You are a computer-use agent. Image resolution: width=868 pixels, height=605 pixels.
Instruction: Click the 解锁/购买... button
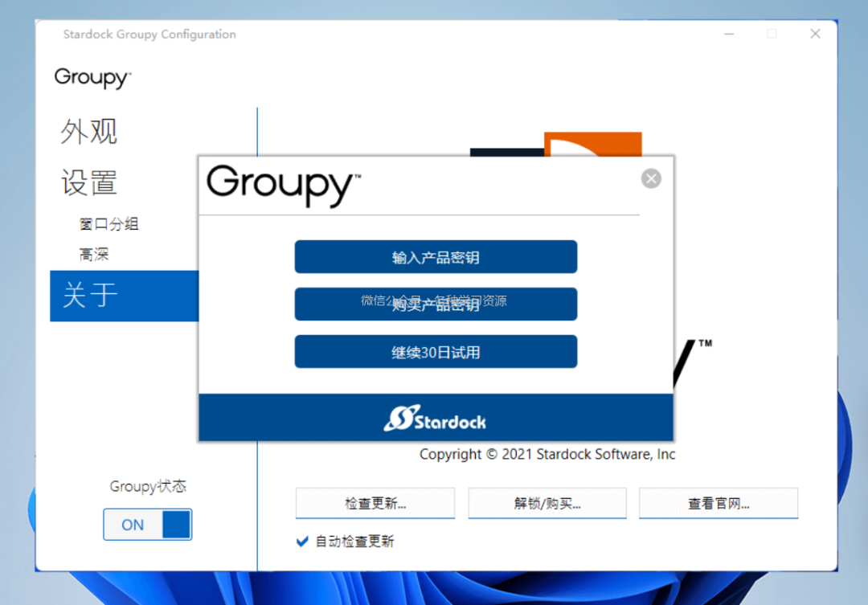tap(547, 503)
